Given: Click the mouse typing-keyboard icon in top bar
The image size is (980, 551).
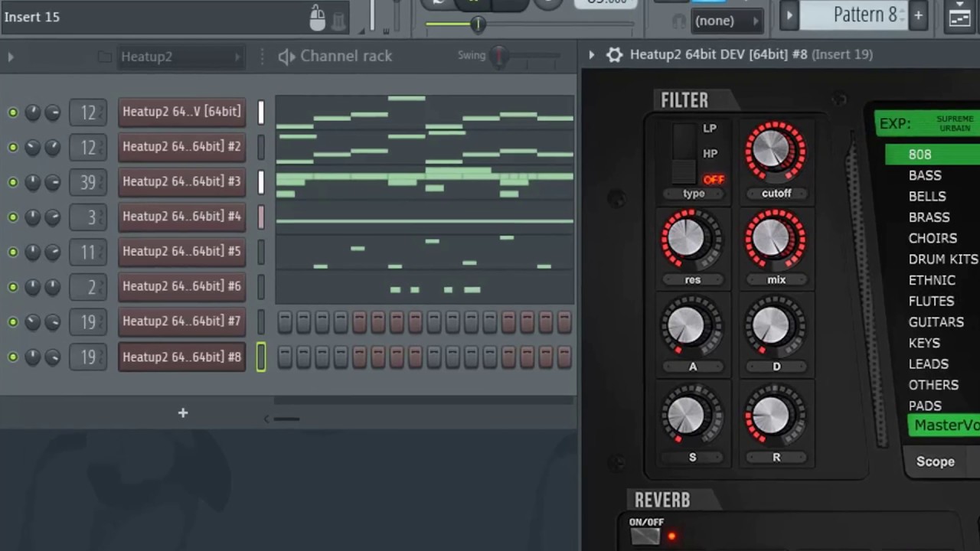Looking at the screenshot, I should pos(318,18).
